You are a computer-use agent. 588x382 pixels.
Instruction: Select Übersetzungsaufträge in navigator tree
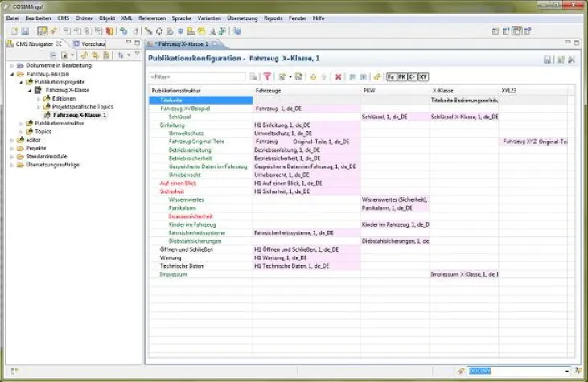[51, 165]
